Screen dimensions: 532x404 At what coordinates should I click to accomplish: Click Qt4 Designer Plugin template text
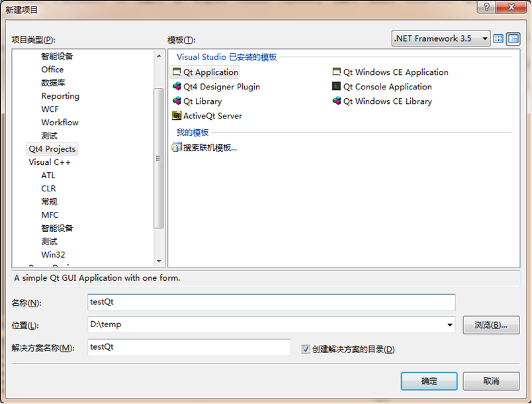click(x=222, y=87)
